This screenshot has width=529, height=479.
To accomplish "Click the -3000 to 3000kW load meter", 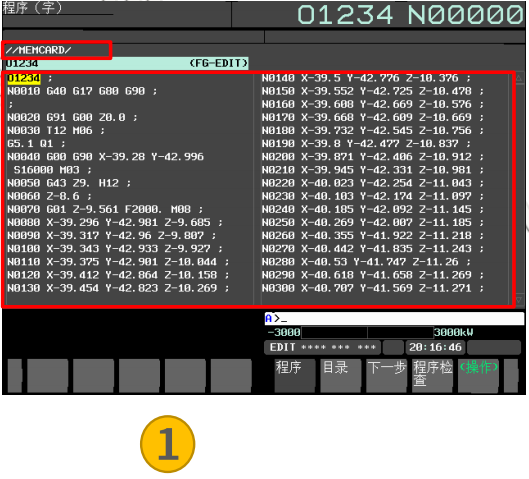I will pyautogui.click(x=370, y=333).
